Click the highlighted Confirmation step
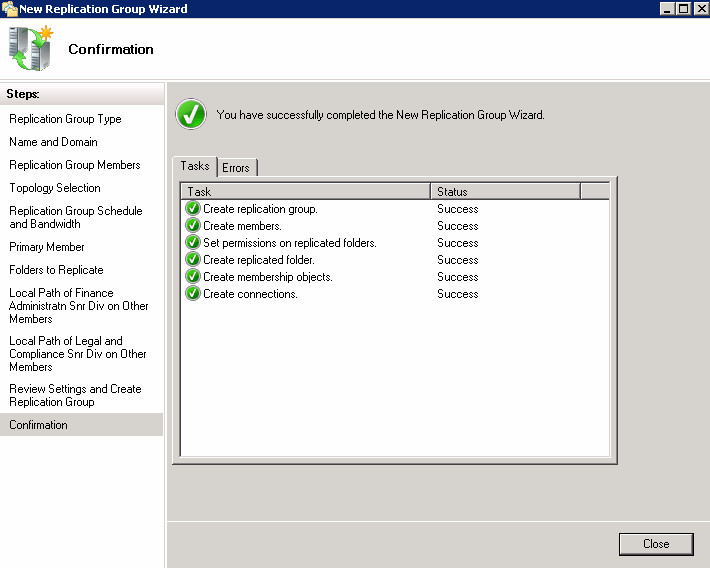The image size is (710, 568). click(82, 424)
